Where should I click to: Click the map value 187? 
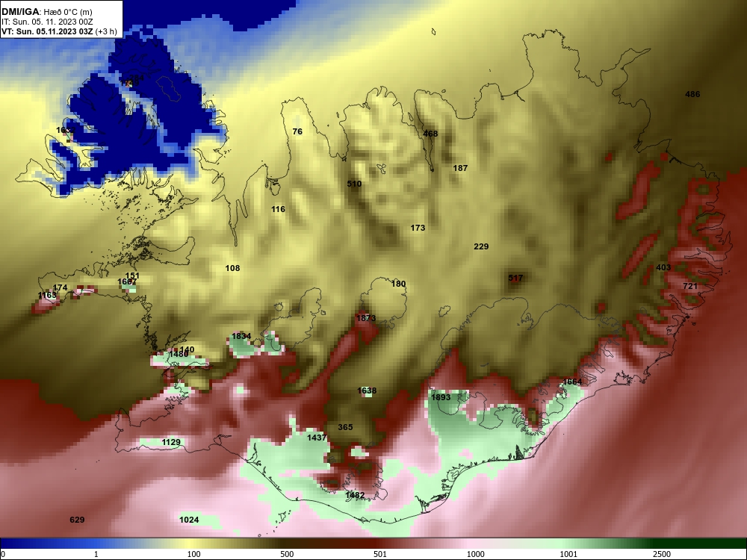pos(460,168)
